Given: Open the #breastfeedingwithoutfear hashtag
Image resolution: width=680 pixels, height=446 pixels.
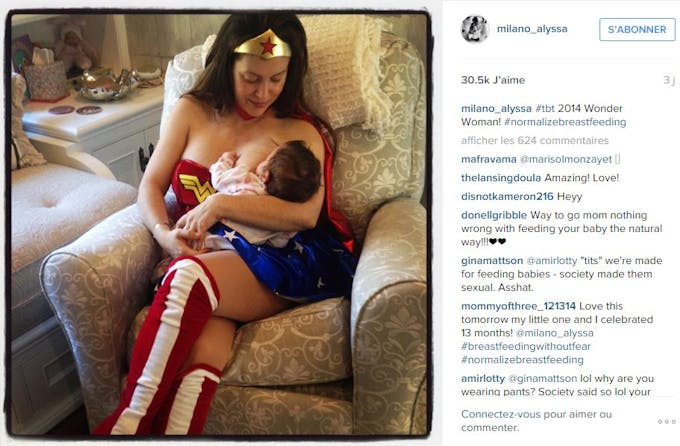Looking at the screenshot, I should [526, 346].
